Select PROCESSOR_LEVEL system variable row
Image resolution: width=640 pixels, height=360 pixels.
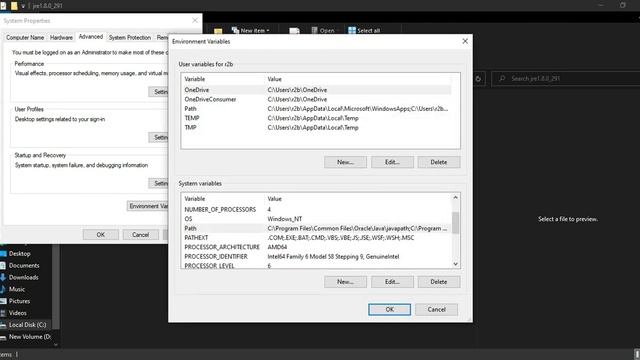coord(317,265)
